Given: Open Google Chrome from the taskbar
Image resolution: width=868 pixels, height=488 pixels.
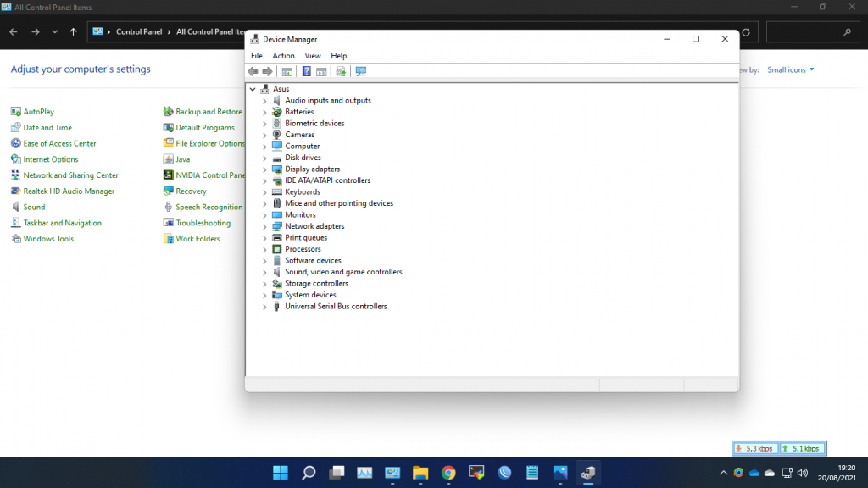Looking at the screenshot, I should [x=448, y=473].
